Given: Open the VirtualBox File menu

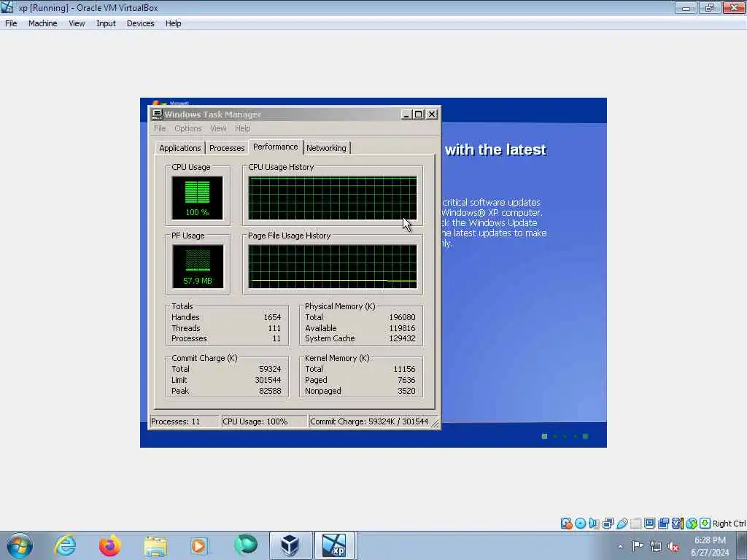Looking at the screenshot, I should click(11, 23).
